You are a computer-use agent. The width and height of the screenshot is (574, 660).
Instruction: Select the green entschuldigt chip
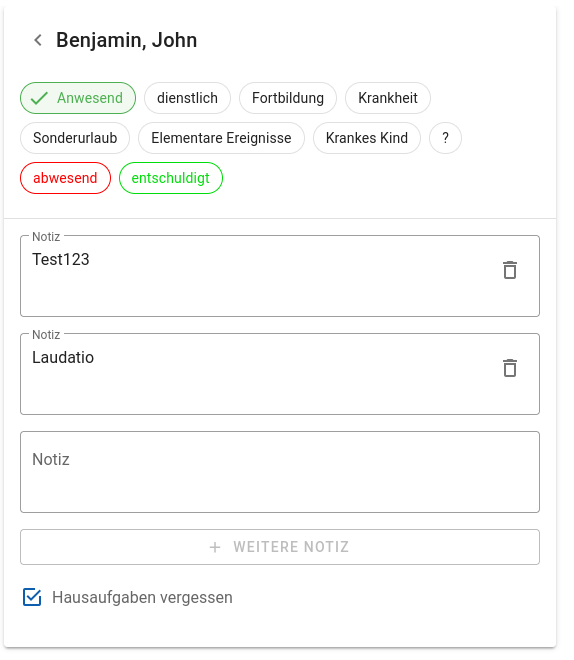point(171,178)
